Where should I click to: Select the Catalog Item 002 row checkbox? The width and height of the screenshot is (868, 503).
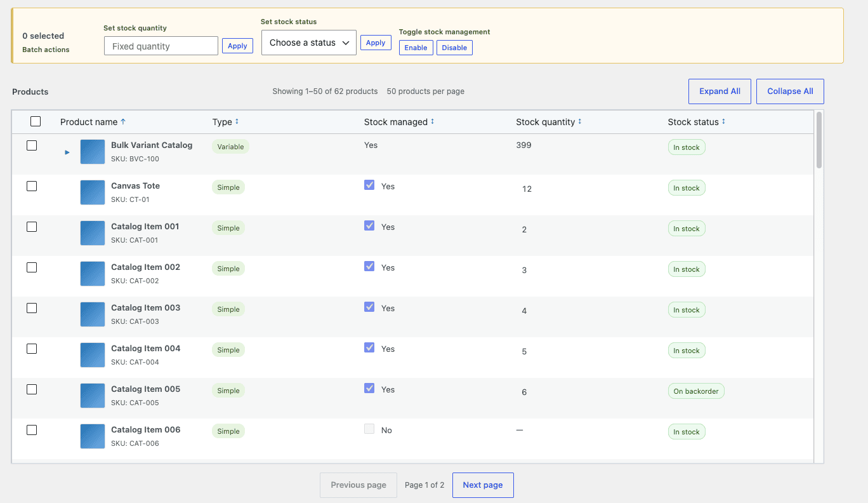(x=32, y=267)
